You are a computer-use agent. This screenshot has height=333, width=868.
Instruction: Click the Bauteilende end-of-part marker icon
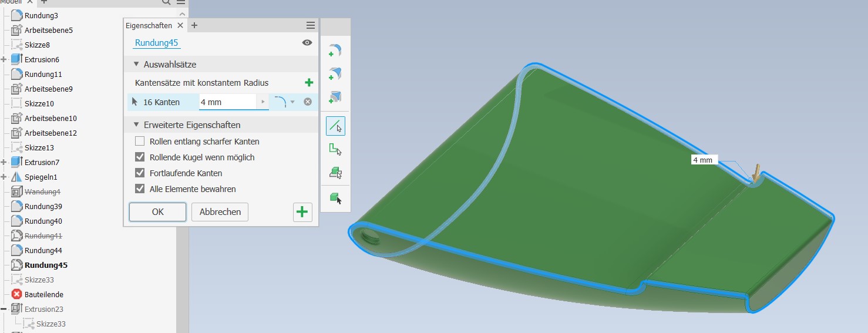click(16, 294)
